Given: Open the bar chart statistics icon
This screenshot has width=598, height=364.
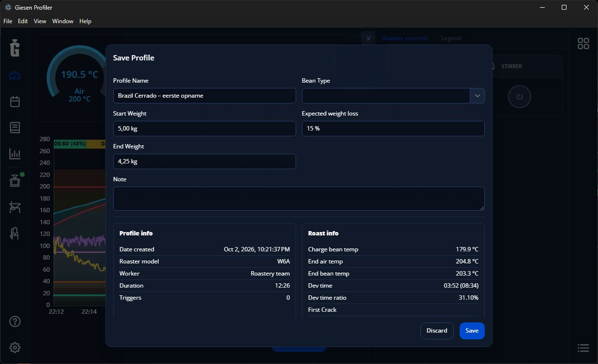Looking at the screenshot, I should point(15,154).
